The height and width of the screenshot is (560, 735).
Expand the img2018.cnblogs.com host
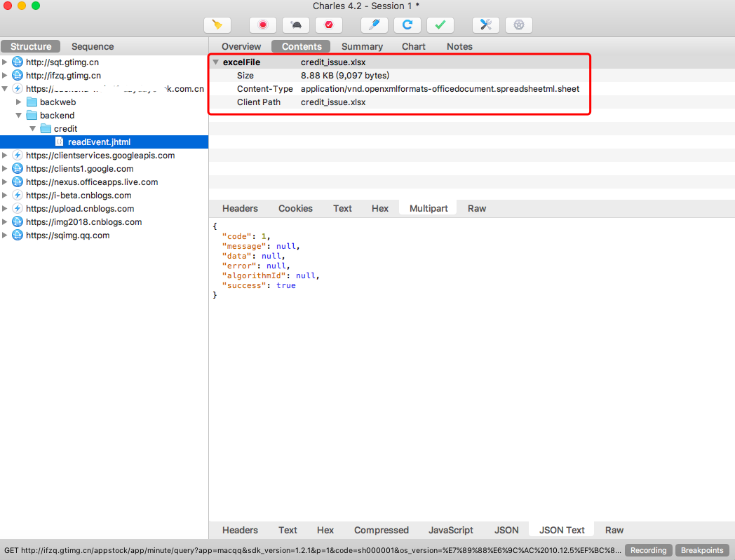[5, 221]
